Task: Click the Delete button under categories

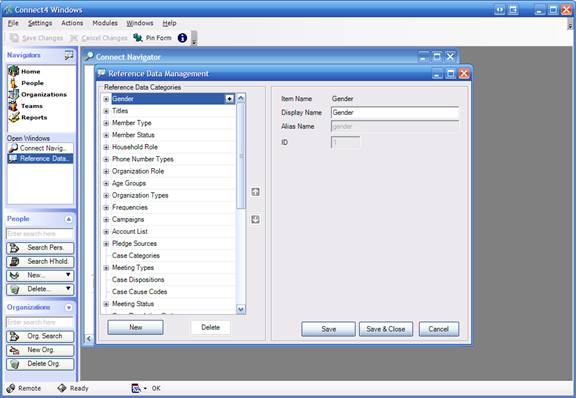Action: click(x=210, y=327)
